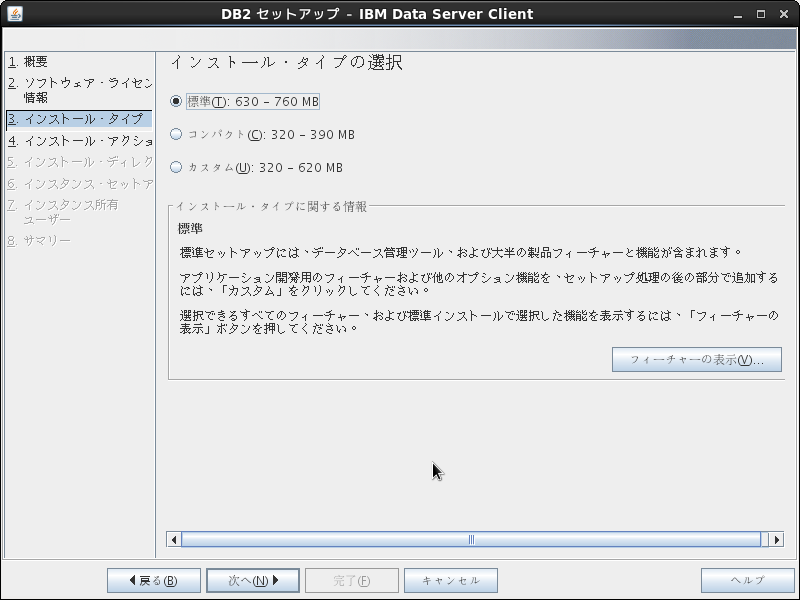Open ヘルプ help button

click(x=747, y=581)
